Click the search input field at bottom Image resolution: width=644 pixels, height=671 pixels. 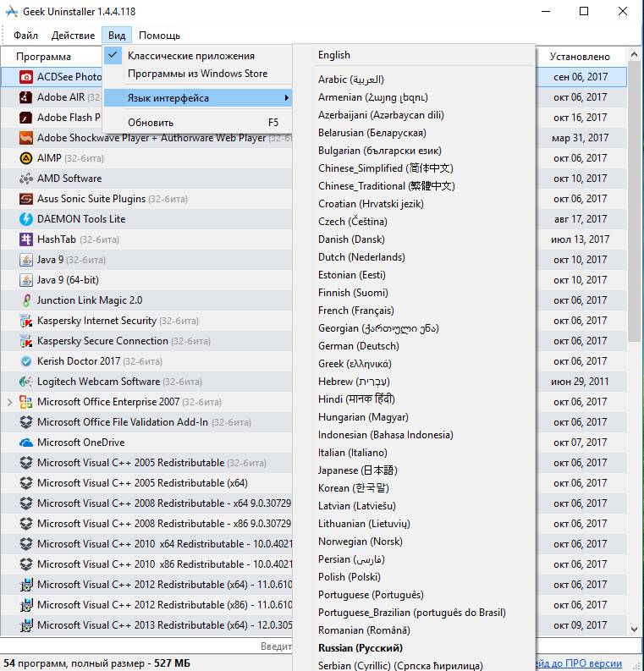146,646
